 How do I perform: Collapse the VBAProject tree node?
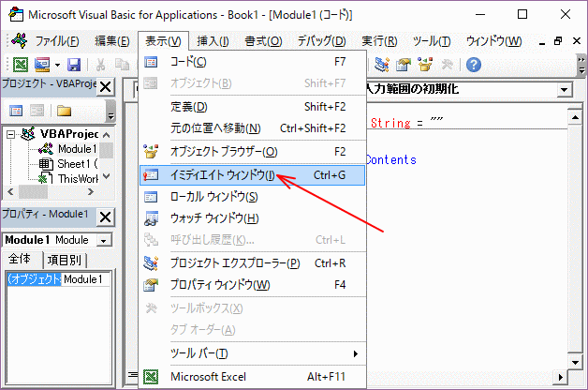click(x=11, y=134)
